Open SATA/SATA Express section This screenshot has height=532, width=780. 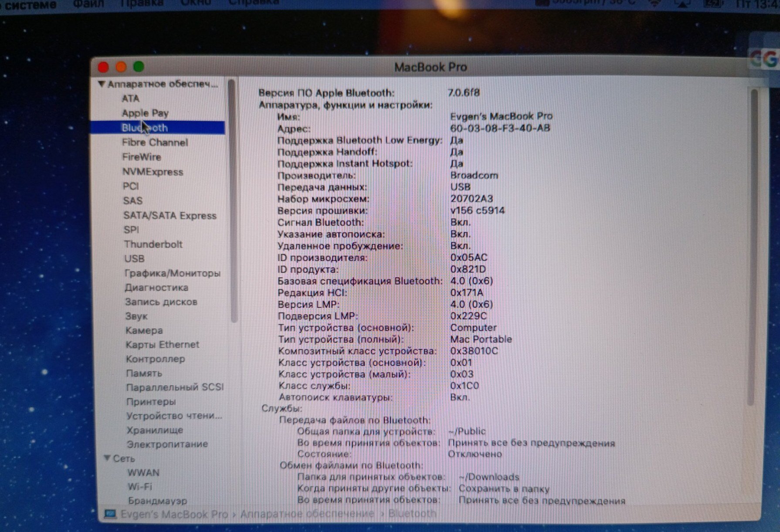(x=170, y=215)
